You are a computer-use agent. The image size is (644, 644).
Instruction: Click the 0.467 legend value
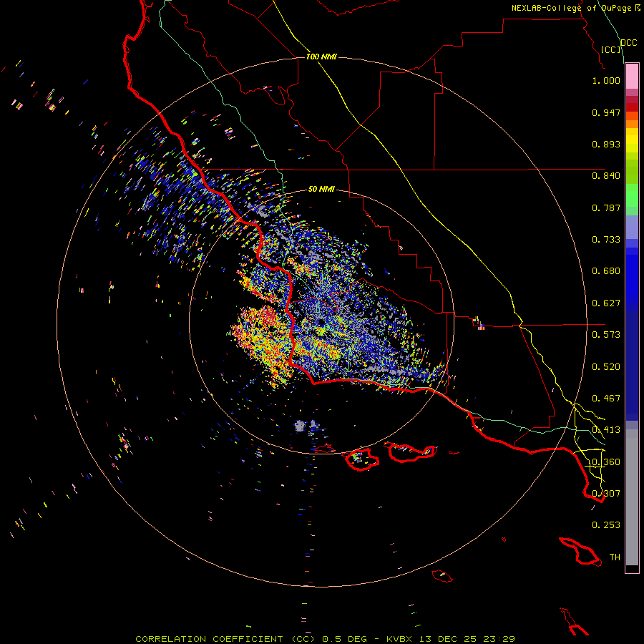[606, 399]
